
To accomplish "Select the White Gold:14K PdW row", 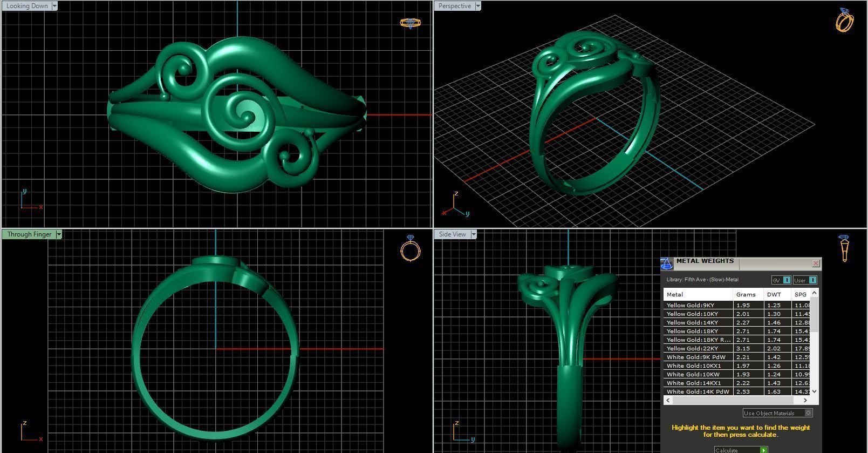I will pos(737,391).
